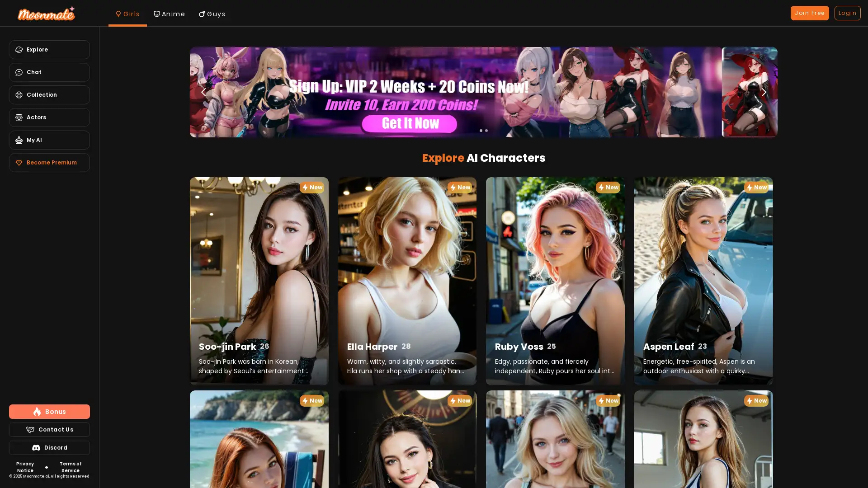868x488 pixels.
Task: Advance the banner with the right arrow
Action: (764, 92)
